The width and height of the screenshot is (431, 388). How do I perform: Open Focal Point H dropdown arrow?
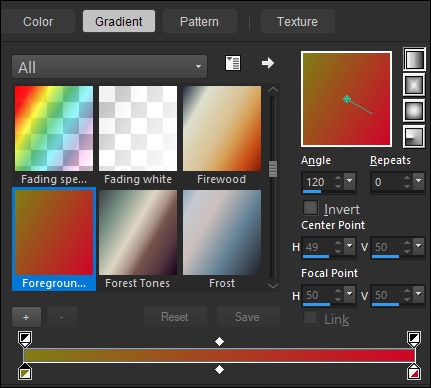pyautogui.click(x=350, y=294)
